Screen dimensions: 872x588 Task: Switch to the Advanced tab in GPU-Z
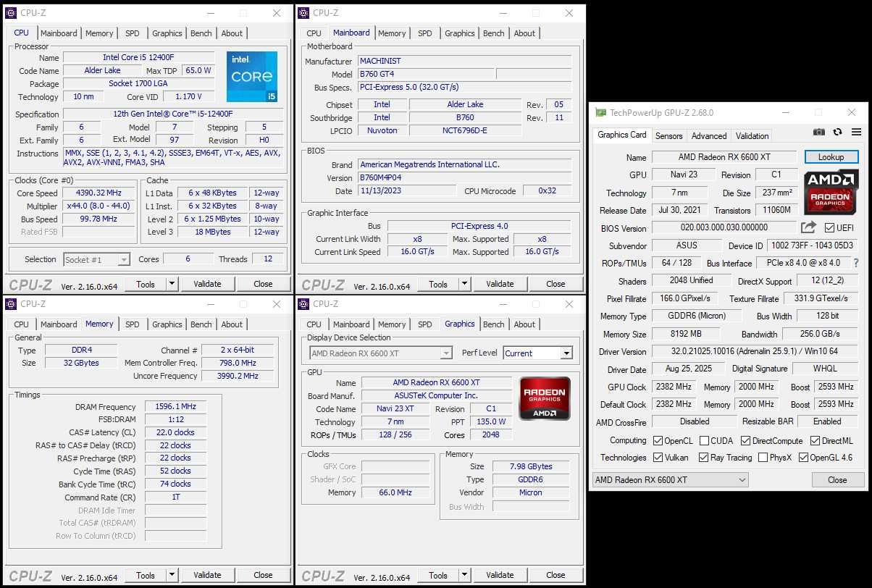tap(709, 135)
